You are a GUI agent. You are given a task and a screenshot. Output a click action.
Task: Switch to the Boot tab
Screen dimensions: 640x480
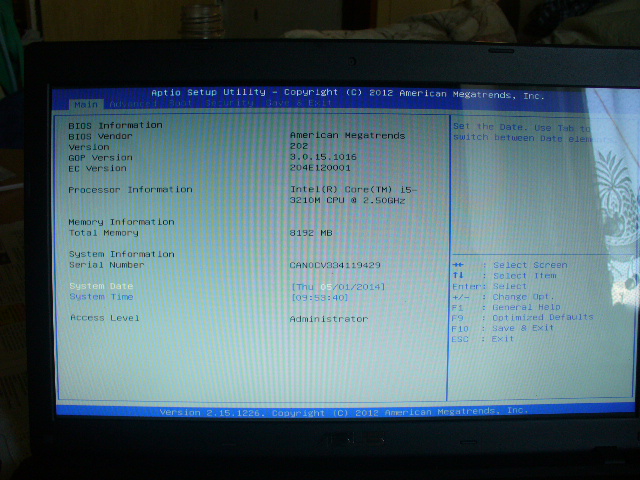180,103
